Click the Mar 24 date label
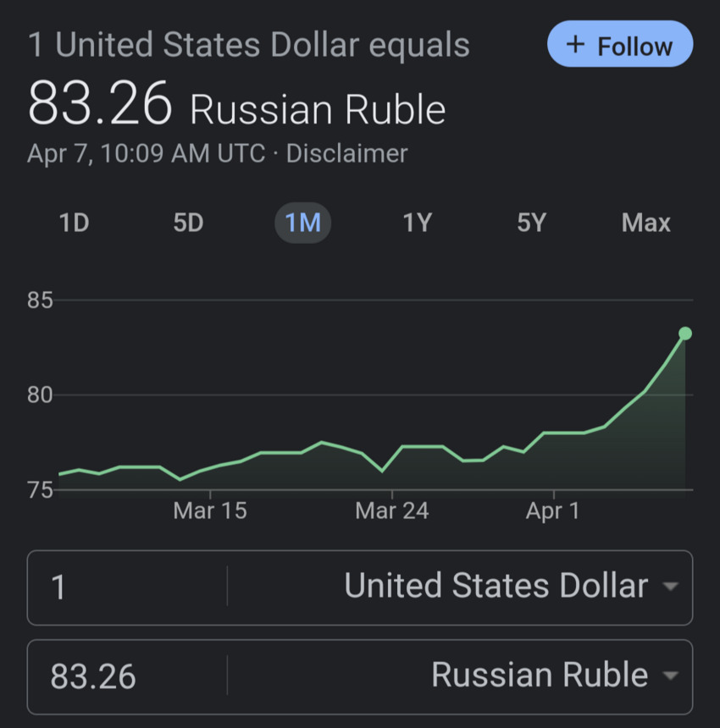The width and height of the screenshot is (720, 728). (x=392, y=510)
